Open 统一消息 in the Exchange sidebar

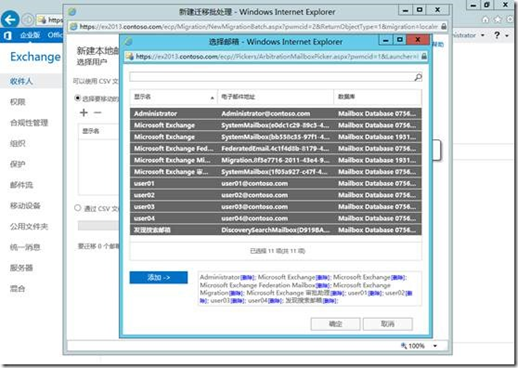(x=25, y=247)
